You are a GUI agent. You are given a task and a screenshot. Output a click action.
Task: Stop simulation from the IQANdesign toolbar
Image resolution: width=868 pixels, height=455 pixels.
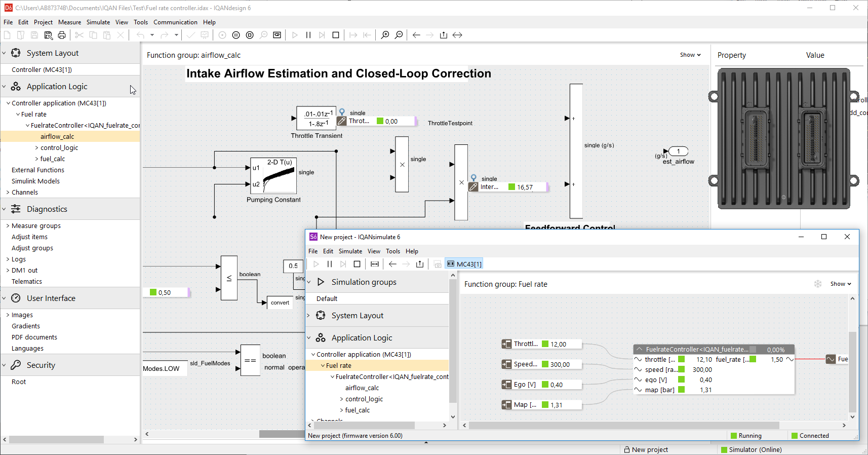point(336,35)
